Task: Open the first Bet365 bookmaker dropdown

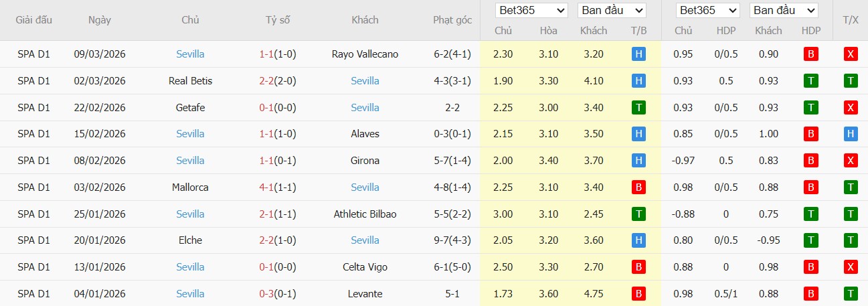Action: pos(531,11)
